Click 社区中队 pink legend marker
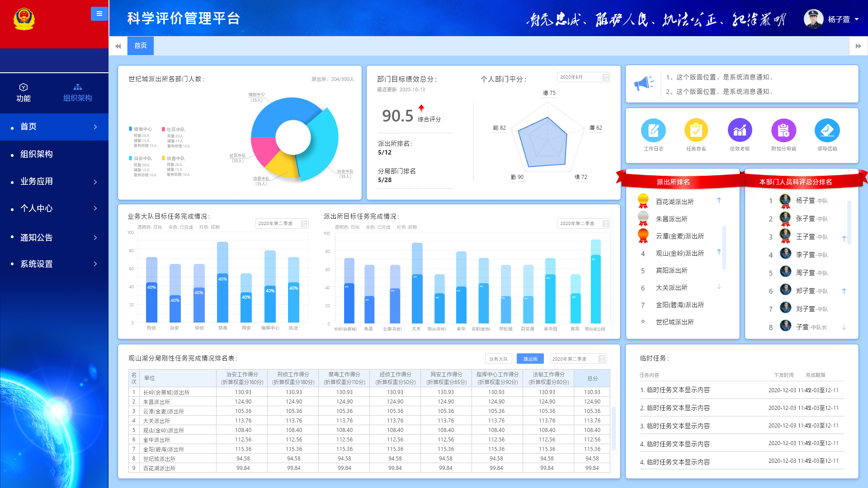Viewport: 868px width, 488px height. (x=163, y=129)
